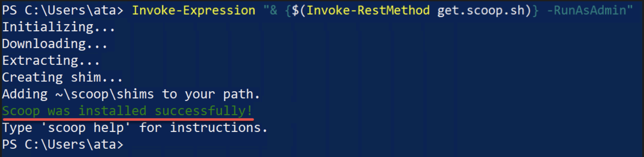Click the Downloading... output line
The image size is (644, 157).
pyautogui.click(x=55, y=44)
